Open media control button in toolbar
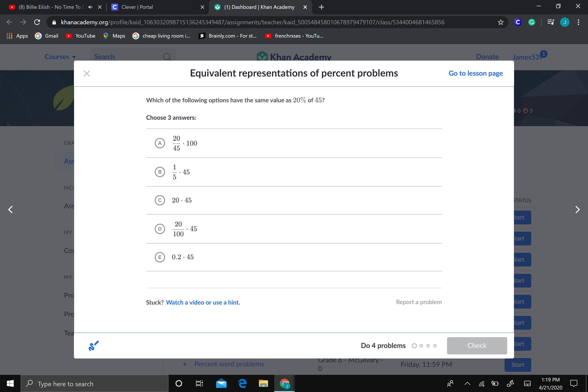This screenshot has width=588, height=392. [x=551, y=22]
